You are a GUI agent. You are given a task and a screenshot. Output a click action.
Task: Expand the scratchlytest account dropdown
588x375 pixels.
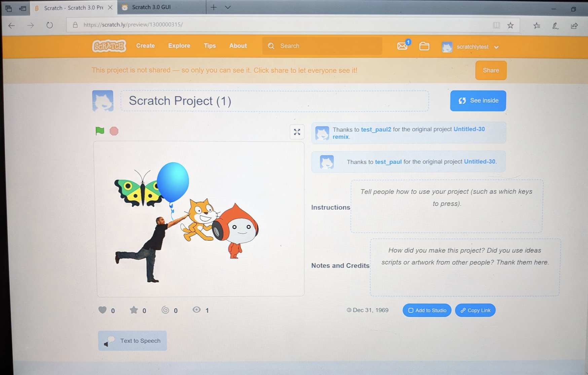pos(496,47)
